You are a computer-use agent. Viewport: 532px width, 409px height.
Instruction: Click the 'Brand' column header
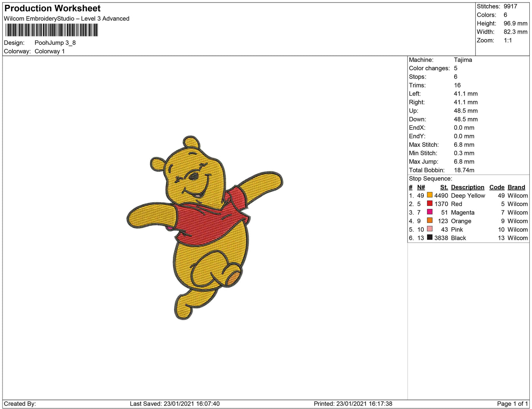coord(516,187)
